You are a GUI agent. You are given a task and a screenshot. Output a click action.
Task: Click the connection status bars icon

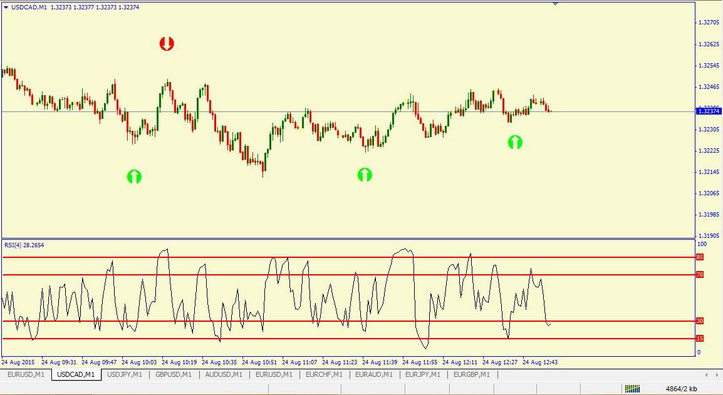(x=633, y=389)
